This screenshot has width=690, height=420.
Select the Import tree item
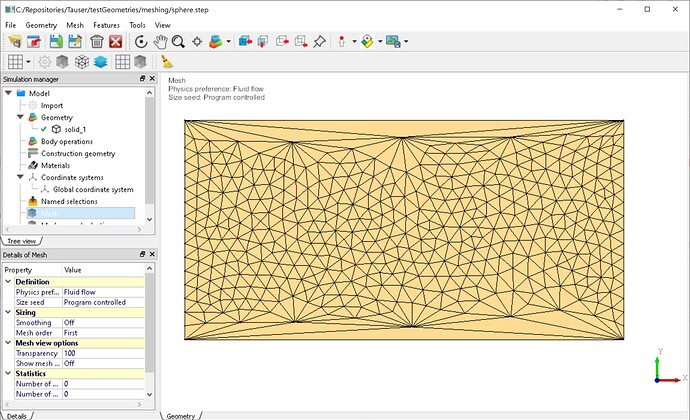[x=52, y=105]
